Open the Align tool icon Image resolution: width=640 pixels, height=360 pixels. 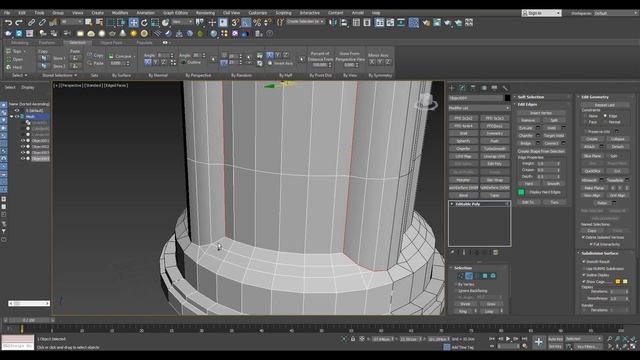344,22
